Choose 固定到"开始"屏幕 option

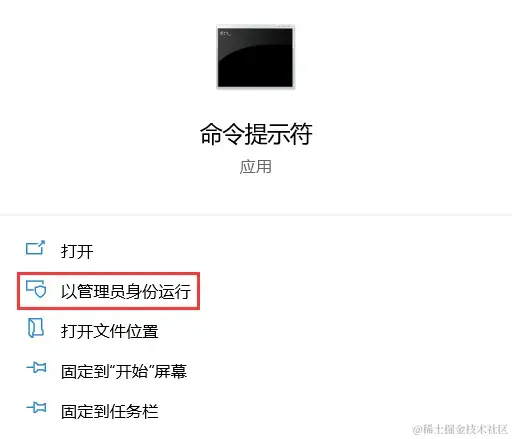pos(124,371)
